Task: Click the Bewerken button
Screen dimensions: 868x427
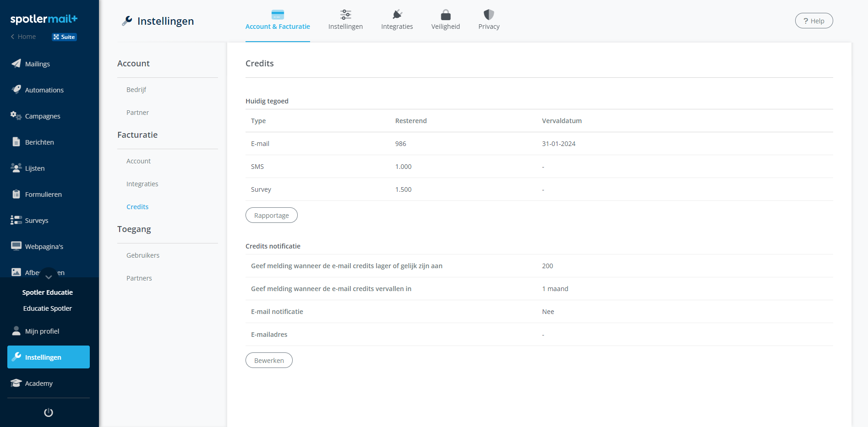Action: 269,360
